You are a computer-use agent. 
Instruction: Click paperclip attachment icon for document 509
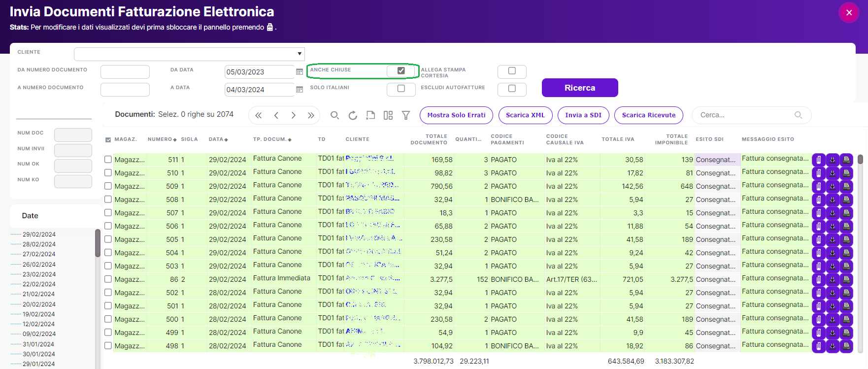click(818, 186)
